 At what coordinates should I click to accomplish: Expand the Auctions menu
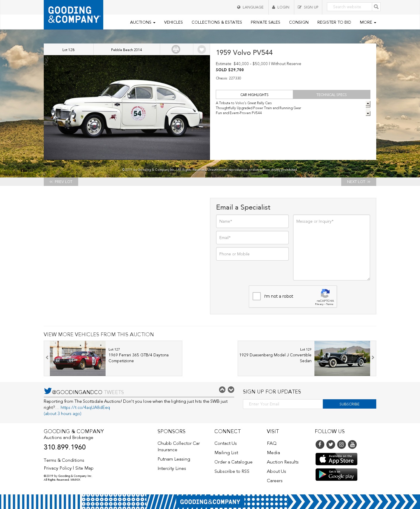click(x=143, y=22)
